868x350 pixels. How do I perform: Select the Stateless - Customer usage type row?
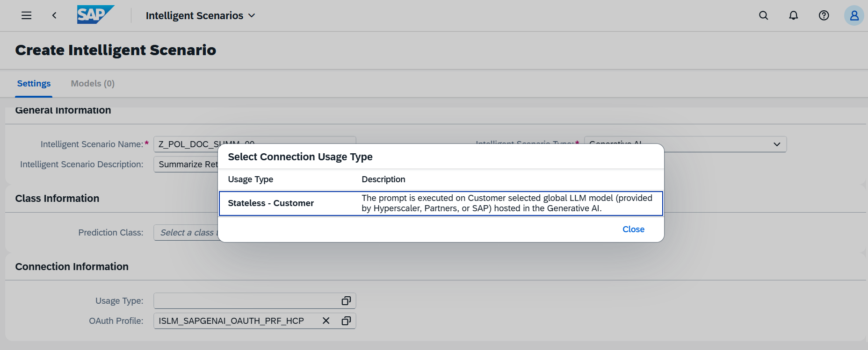[x=441, y=203]
